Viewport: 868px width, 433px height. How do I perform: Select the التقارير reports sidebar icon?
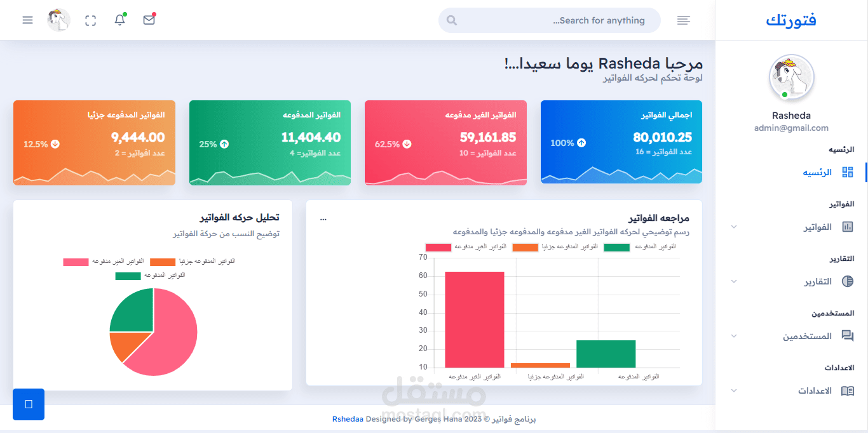coord(847,281)
